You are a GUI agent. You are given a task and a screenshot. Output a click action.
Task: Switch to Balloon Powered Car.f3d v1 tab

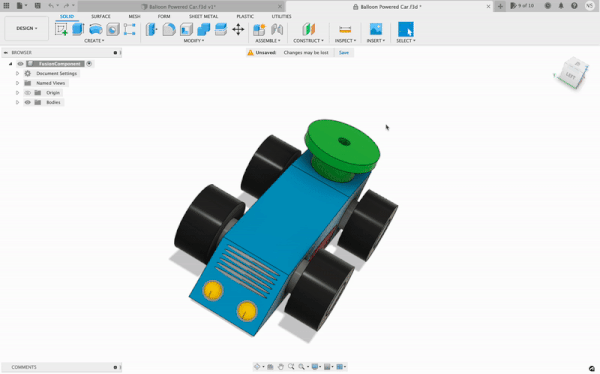pos(181,7)
